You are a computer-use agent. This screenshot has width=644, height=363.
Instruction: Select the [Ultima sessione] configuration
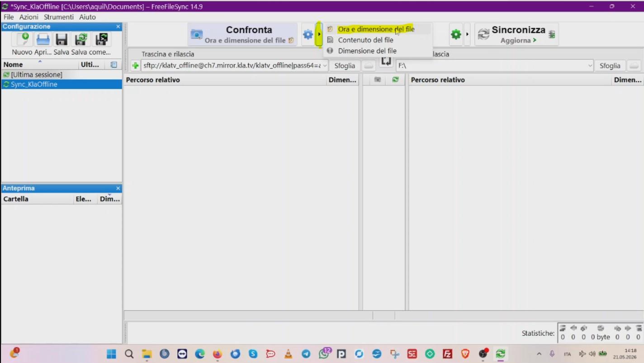pos(62,75)
